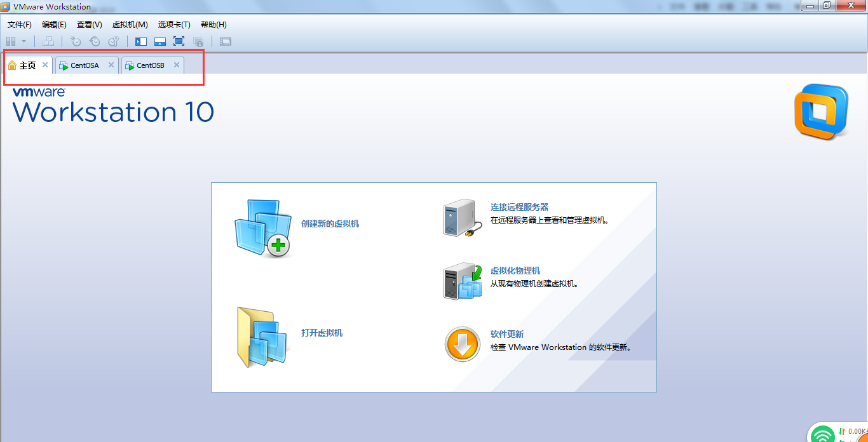Click the network speed 0.00K indicator
Screen dimensions: 868x442
point(858,431)
